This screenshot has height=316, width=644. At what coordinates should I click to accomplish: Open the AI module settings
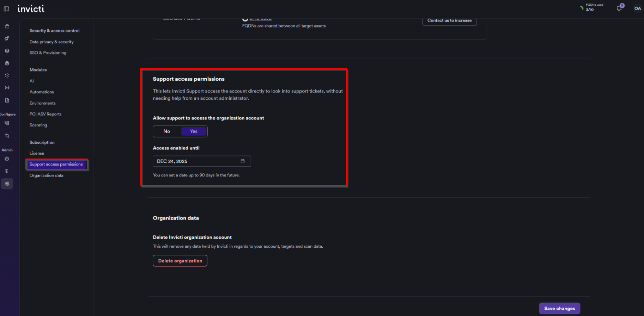(x=32, y=81)
